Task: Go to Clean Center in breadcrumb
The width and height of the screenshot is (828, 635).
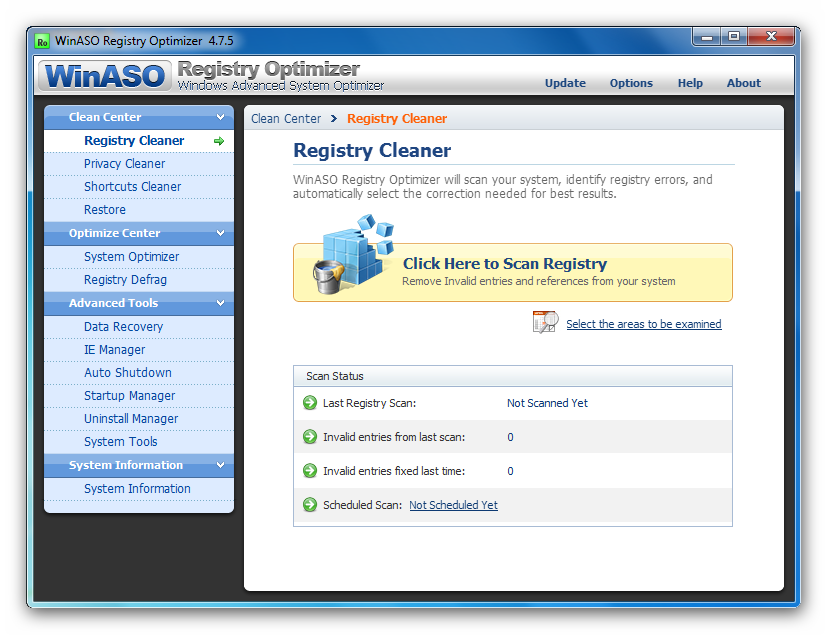Action: tap(286, 119)
